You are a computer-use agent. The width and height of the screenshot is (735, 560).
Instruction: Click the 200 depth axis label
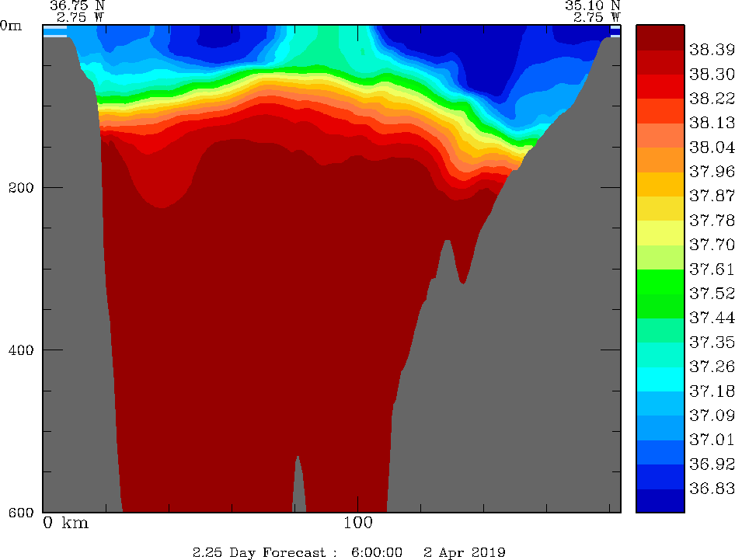tap(21, 188)
